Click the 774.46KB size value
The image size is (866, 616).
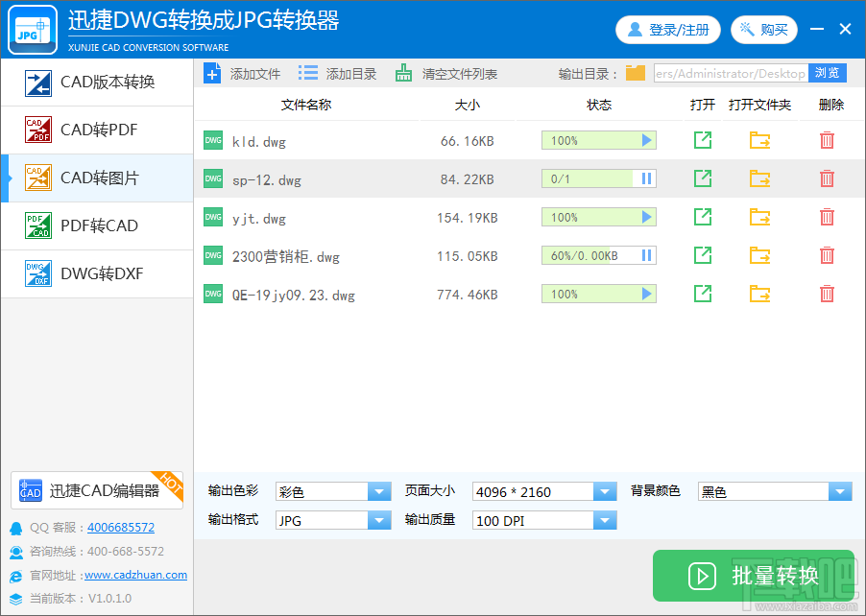468,295
